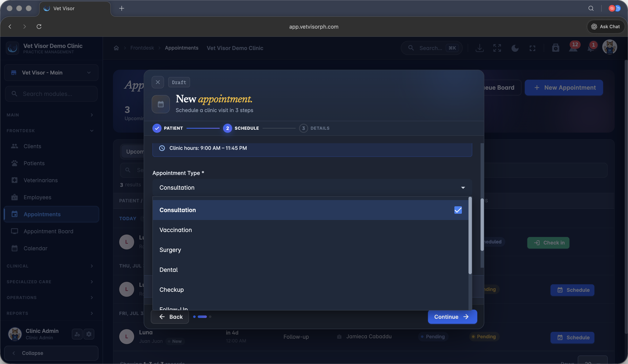Go back in browser history

click(x=10, y=27)
